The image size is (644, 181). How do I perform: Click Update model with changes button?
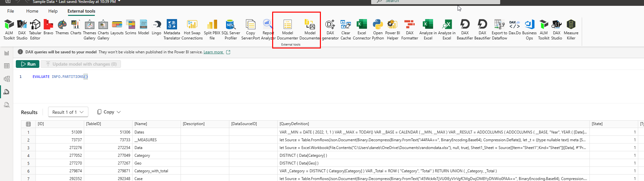tap(81, 64)
